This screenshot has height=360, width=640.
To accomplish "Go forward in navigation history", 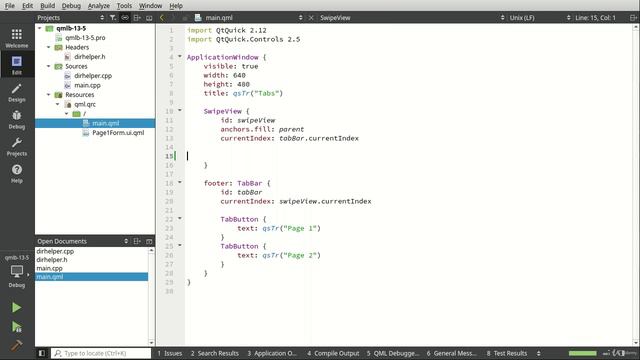I will click(x=173, y=18).
